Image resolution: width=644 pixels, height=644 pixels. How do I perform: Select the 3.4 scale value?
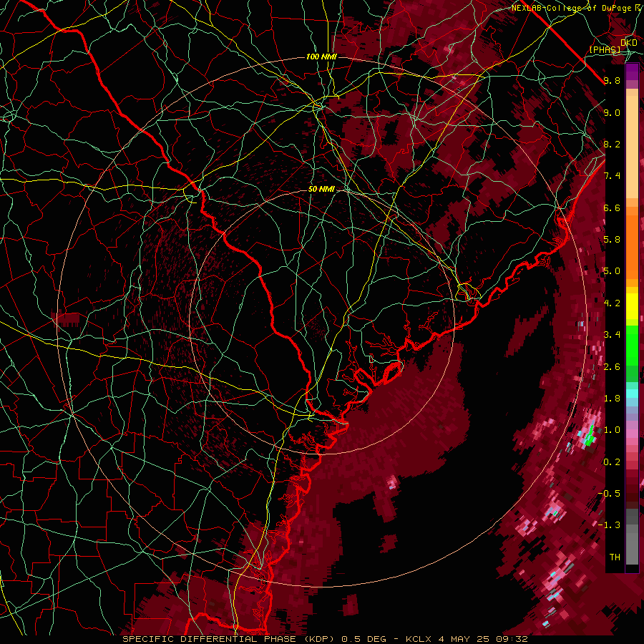point(612,335)
